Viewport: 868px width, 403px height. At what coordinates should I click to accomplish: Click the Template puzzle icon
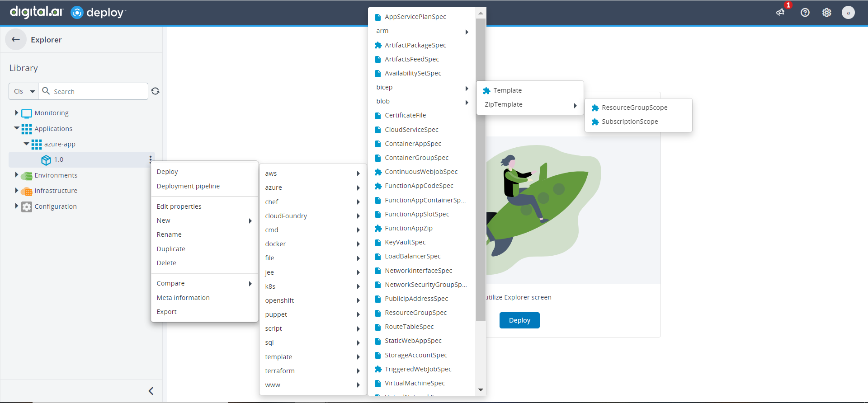487,91
